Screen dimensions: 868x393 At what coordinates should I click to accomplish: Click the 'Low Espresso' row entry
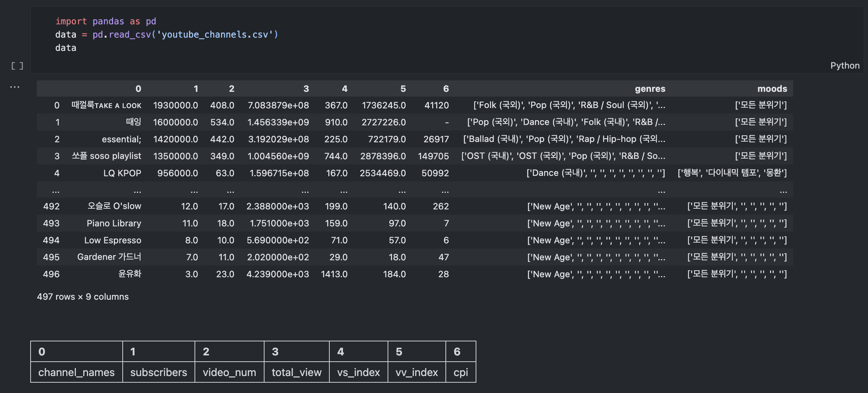113,240
